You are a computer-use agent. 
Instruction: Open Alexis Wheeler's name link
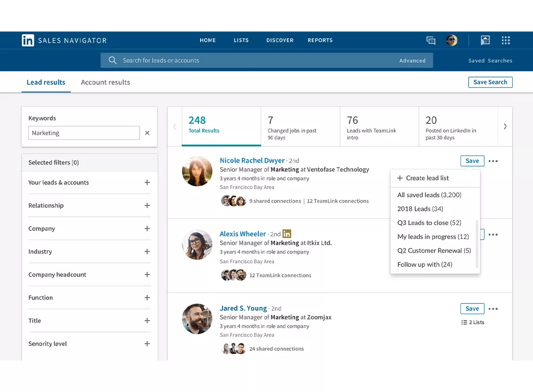click(x=243, y=234)
